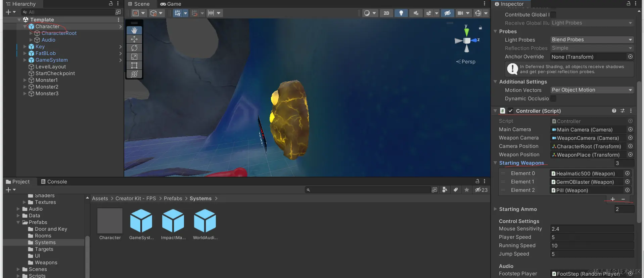Go to Assets in the Project breadcrumb
This screenshot has height=278, width=644.
point(100,199)
